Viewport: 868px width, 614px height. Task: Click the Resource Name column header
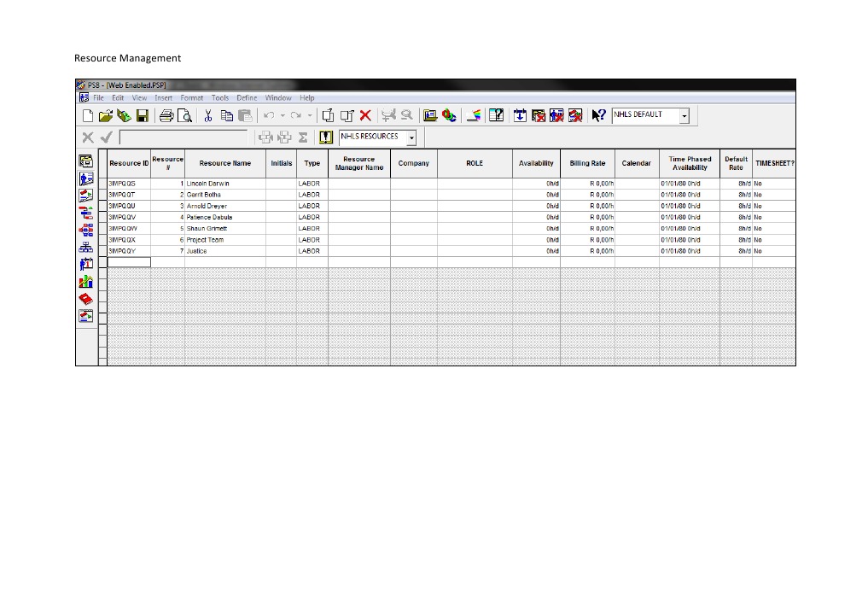click(x=225, y=163)
